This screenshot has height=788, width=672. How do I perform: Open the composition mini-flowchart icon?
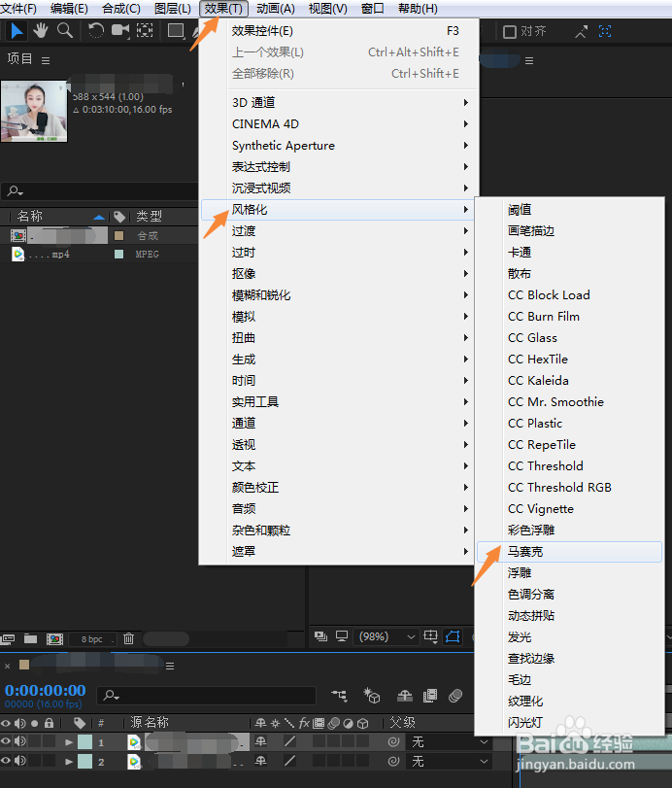click(x=340, y=696)
